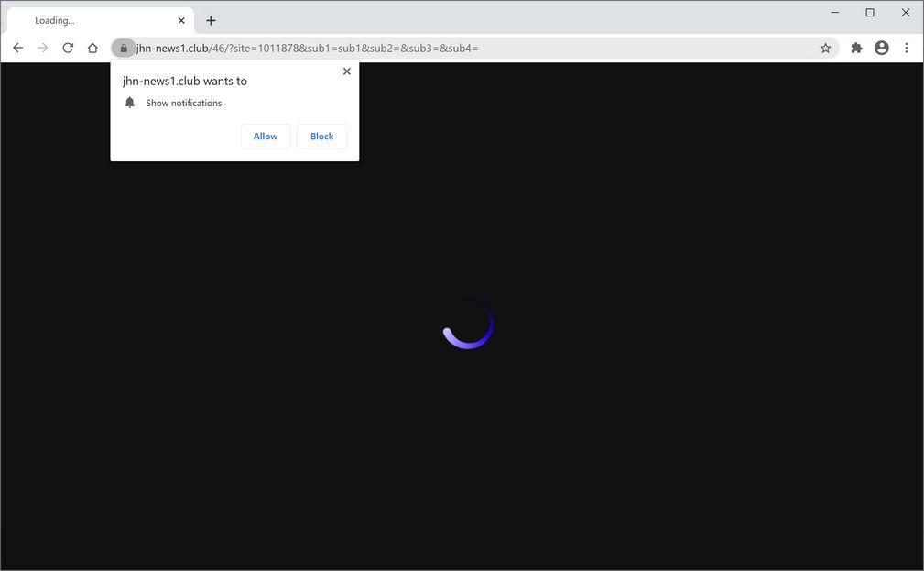The width and height of the screenshot is (924, 571).
Task: Maximize the browser window
Action: click(x=870, y=13)
